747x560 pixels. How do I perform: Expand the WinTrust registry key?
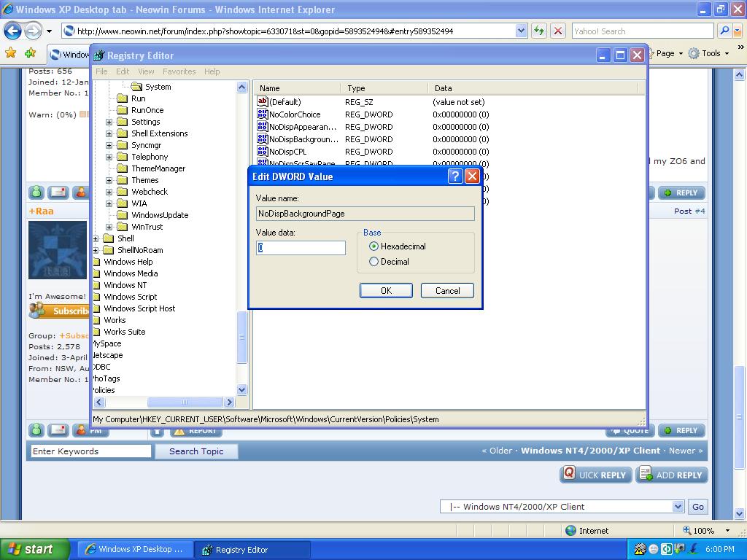[109, 227]
